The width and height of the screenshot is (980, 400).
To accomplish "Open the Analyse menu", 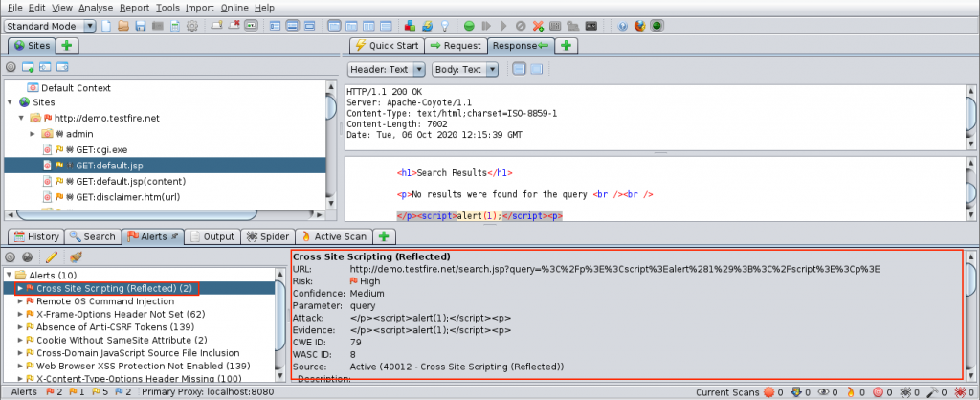I will (96, 8).
